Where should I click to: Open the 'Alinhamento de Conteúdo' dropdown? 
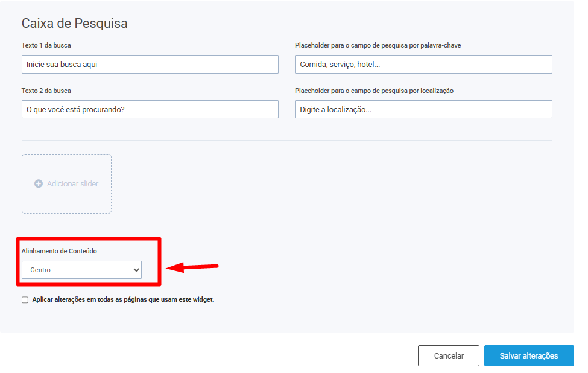82,270
